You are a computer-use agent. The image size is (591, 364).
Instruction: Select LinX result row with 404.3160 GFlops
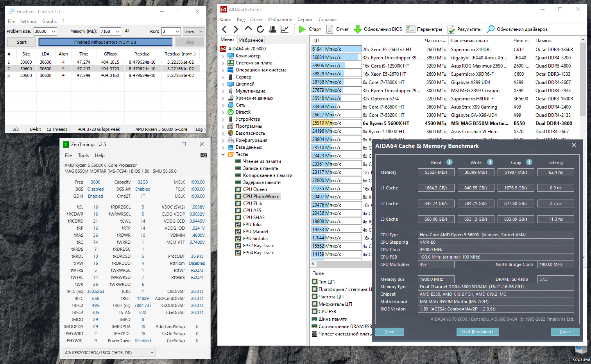tap(102, 75)
